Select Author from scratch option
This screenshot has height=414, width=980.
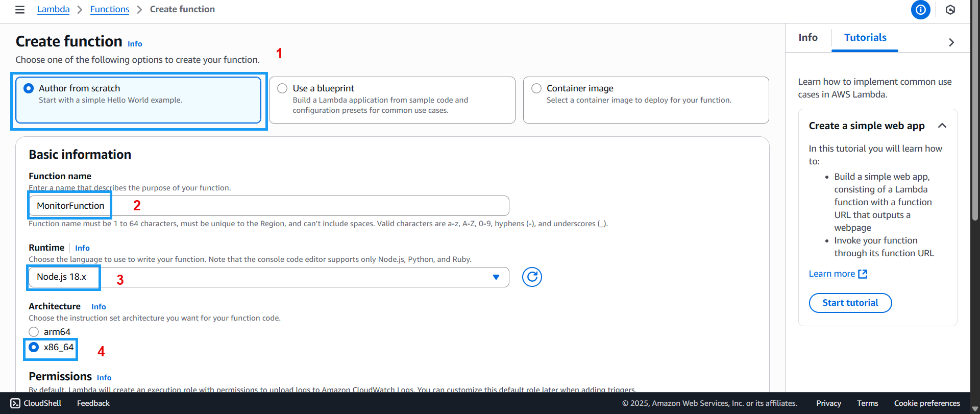(x=29, y=88)
